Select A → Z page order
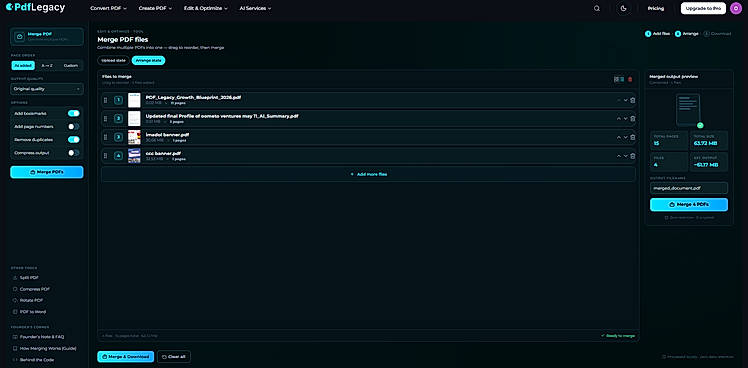This screenshot has width=748, height=368. tap(47, 65)
